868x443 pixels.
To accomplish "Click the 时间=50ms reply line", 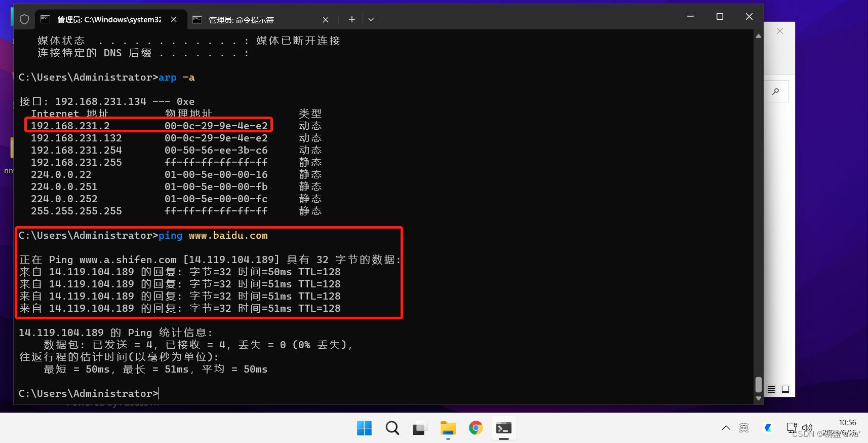I will [180, 272].
